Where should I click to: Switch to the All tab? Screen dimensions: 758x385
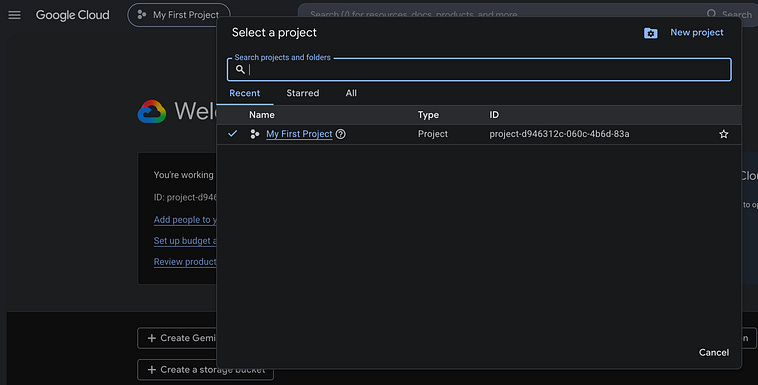click(351, 93)
